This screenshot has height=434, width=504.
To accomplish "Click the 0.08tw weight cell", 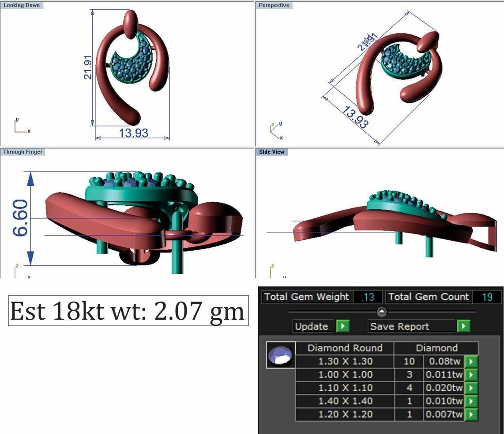I will click(444, 361).
